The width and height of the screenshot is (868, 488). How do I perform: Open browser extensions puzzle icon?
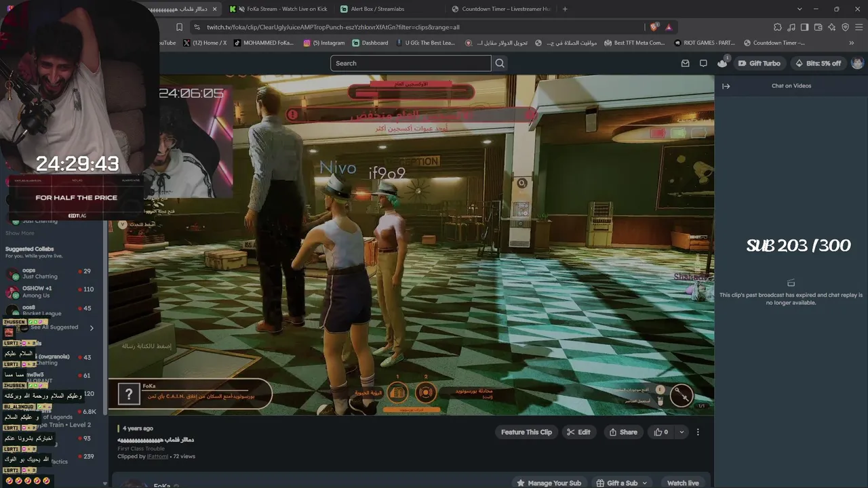pyautogui.click(x=777, y=27)
